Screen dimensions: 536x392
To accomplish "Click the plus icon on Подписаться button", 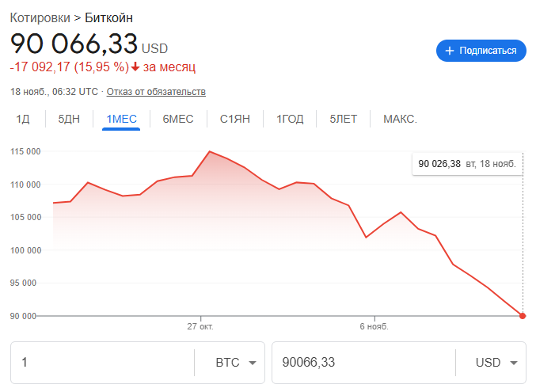I will point(450,51).
